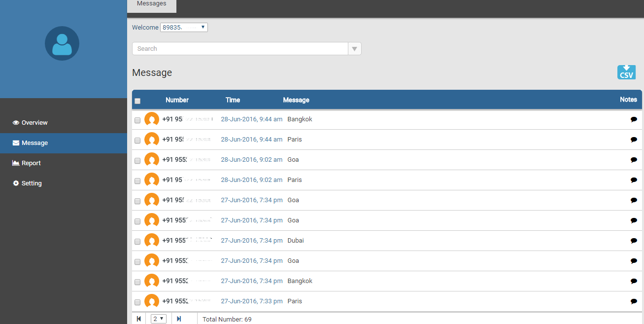
Task: Click the notes icon on the last Paris row
Action: point(634,301)
